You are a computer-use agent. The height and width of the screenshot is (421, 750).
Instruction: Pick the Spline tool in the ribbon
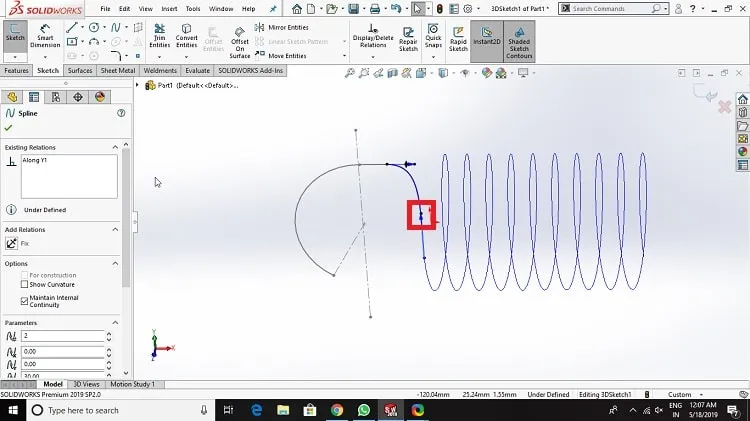(x=115, y=28)
